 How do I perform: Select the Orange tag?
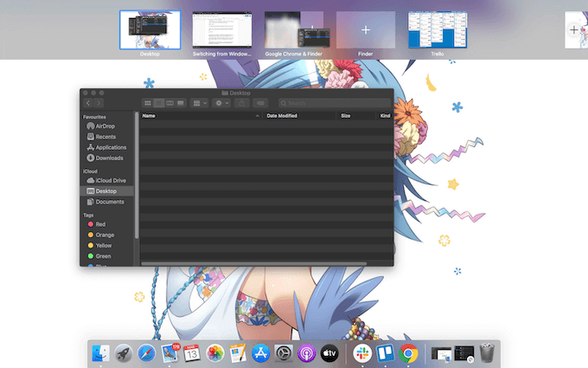101,235
